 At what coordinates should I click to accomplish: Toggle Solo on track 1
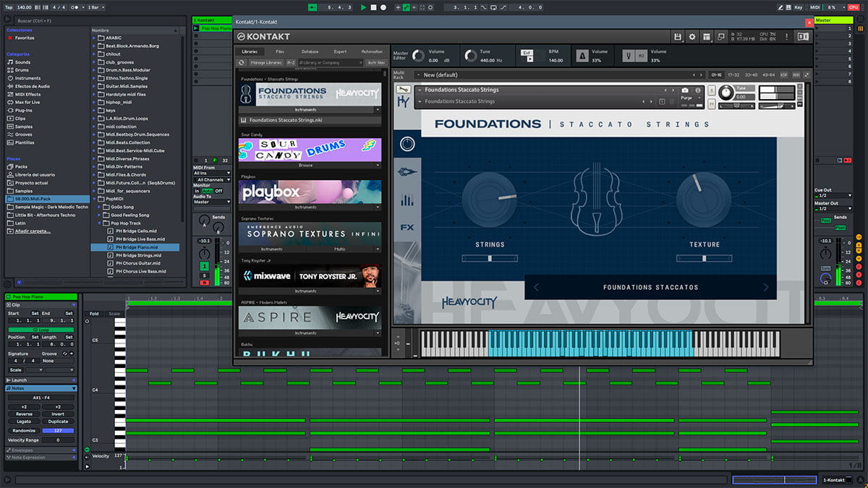pos(205,275)
